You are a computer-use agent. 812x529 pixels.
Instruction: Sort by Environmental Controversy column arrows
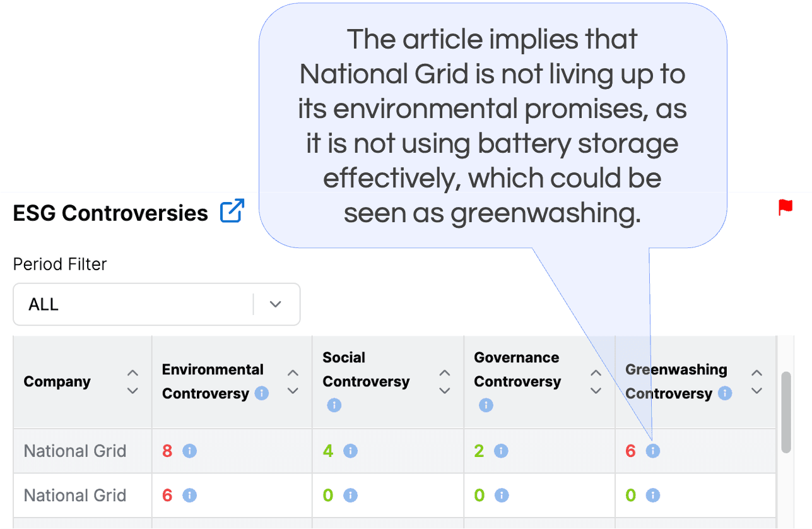click(293, 382)
